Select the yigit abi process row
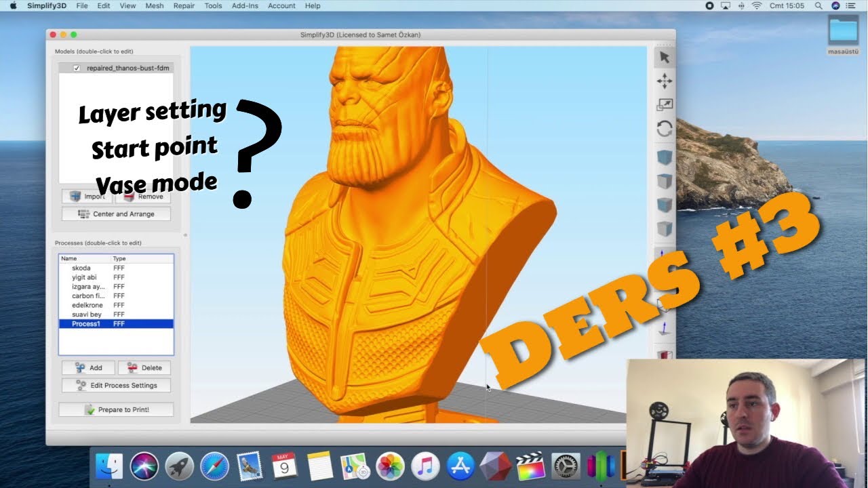The image size is (868, 488). click(x=116, y=277)
